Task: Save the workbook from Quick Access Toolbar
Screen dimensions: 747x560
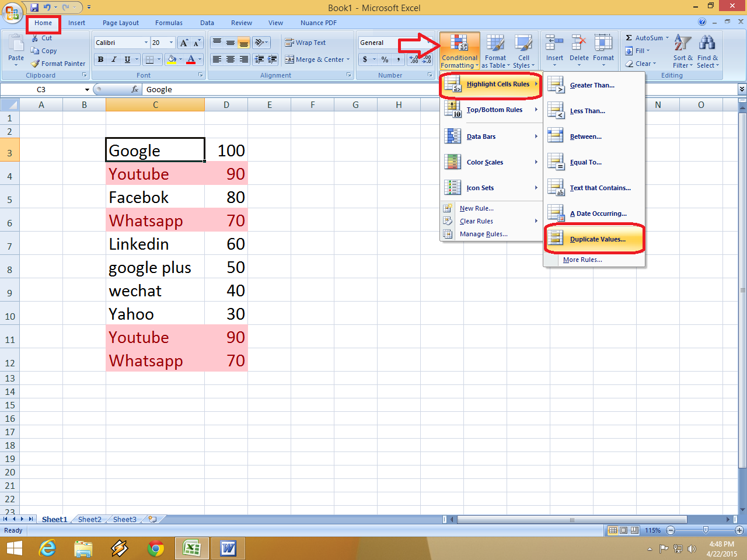Action: pyautogui.click(x=34, y=8)
